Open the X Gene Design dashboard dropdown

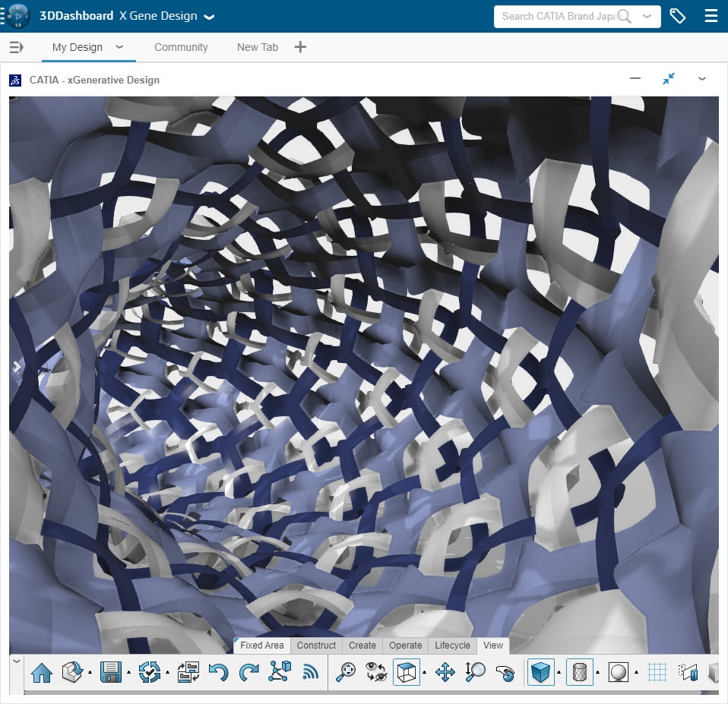point(210,17)
